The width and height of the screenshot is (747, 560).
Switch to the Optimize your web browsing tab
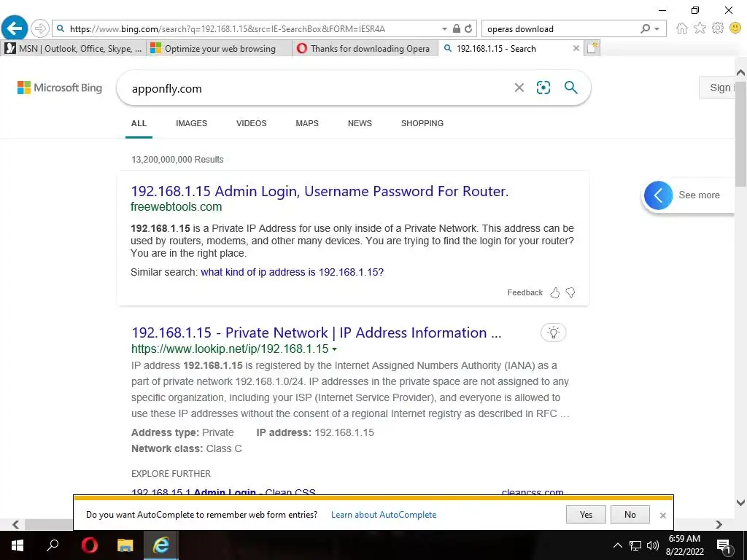(x=218, y=48)
